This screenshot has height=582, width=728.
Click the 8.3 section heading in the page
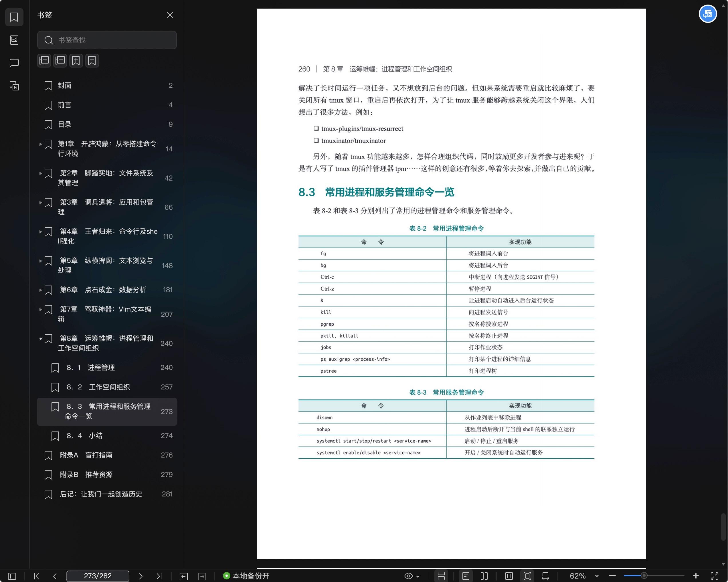pos(376,192)
